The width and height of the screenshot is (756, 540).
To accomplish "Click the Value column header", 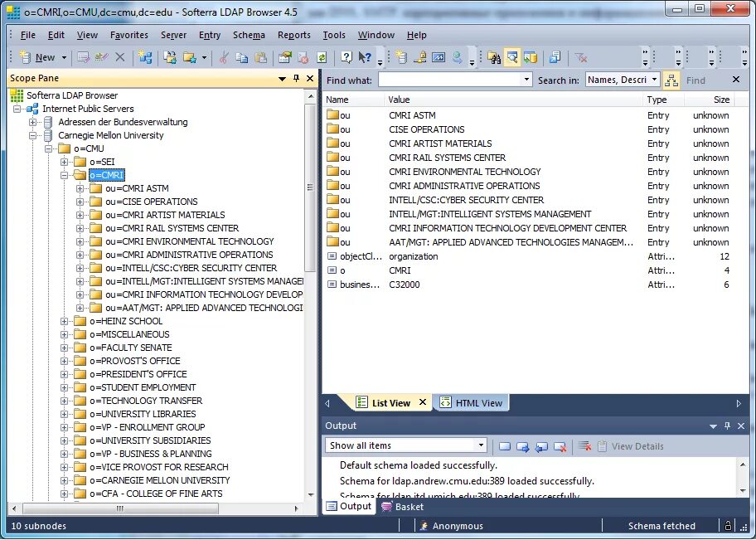I will [x=514, y=100].
